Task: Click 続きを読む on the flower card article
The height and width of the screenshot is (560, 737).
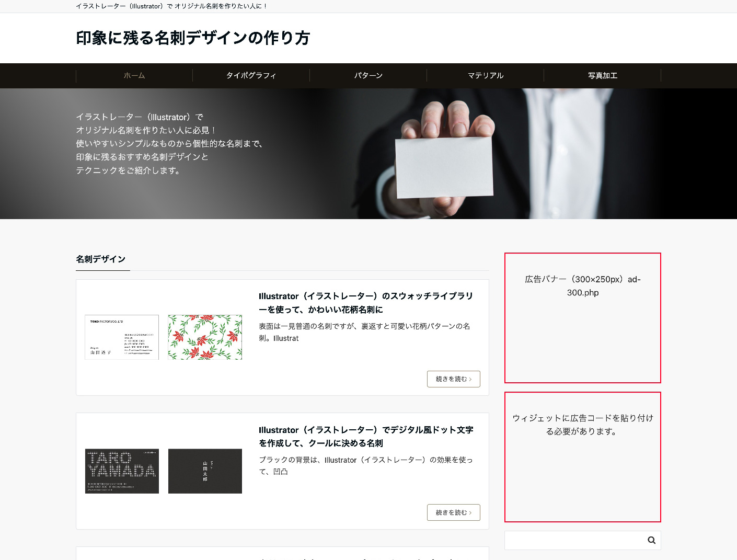Action: [453, 379]
